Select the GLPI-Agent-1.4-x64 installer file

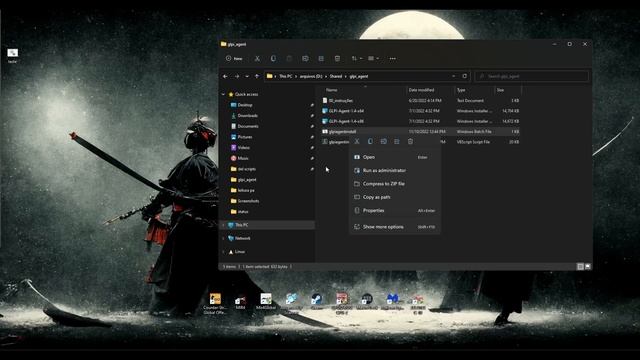tap(420, 111)
